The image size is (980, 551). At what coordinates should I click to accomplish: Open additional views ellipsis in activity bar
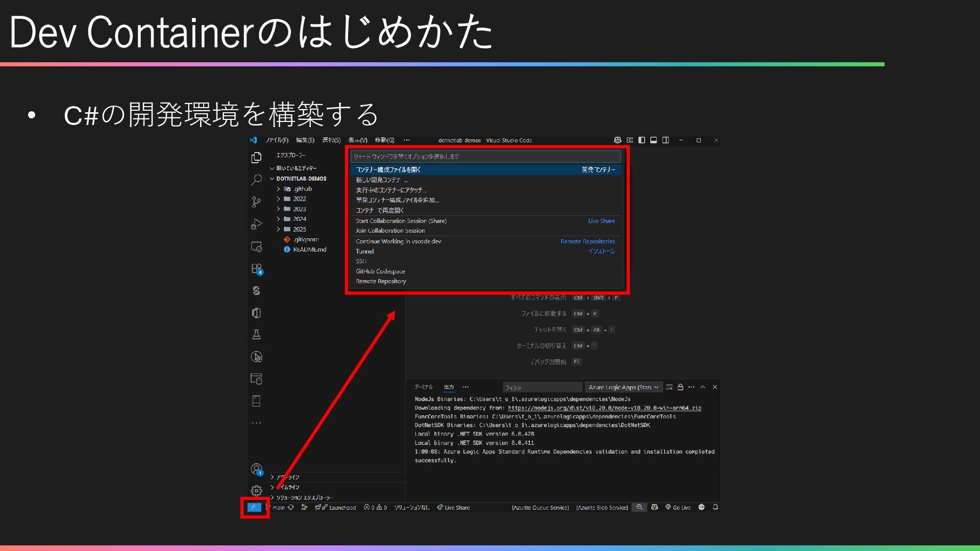(256, 423)
